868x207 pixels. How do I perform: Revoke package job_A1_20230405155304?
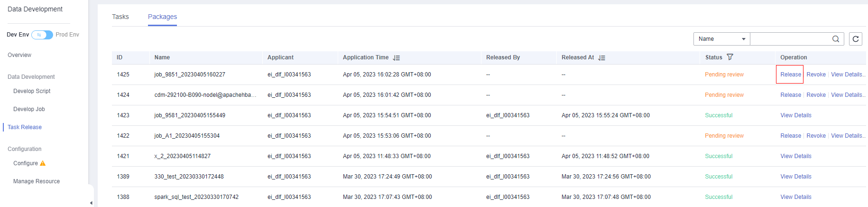coord(816,136)
